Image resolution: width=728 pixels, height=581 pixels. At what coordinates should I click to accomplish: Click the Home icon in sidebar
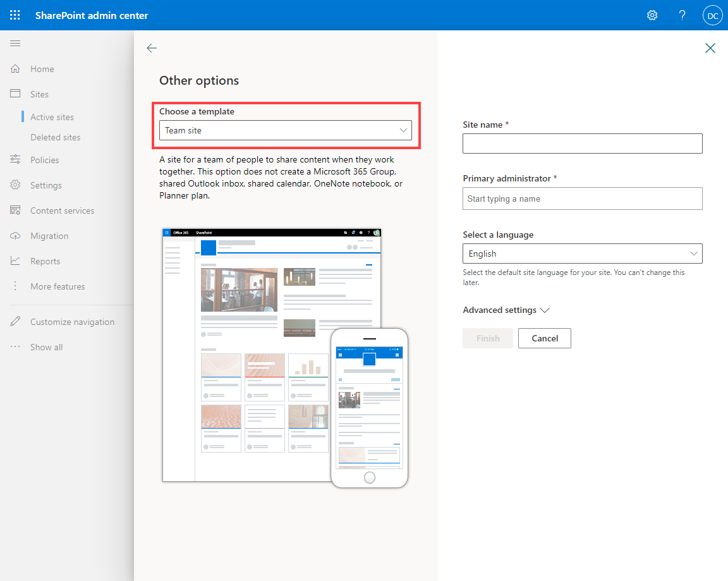tap(15, 69)
